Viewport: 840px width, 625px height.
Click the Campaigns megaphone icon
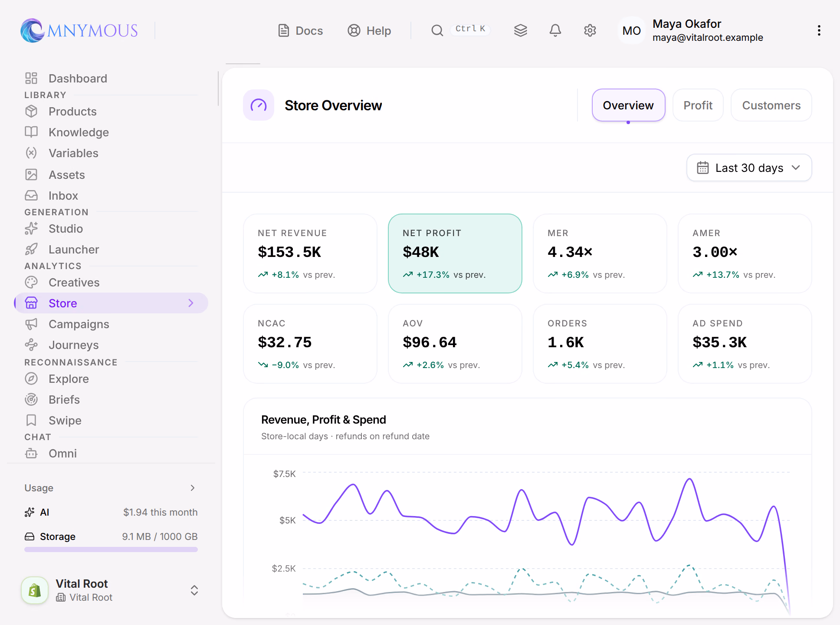pyautogui.click(x=31, y=324)
